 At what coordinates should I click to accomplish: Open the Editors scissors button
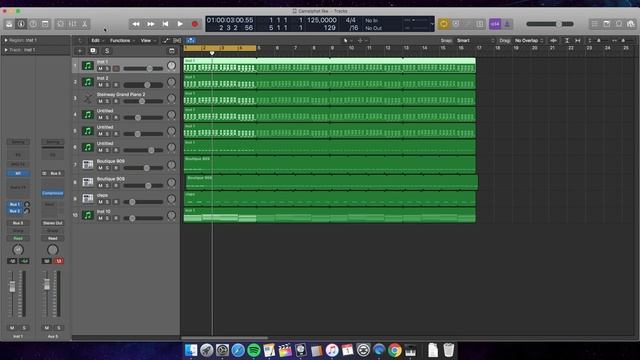point(84,24)
